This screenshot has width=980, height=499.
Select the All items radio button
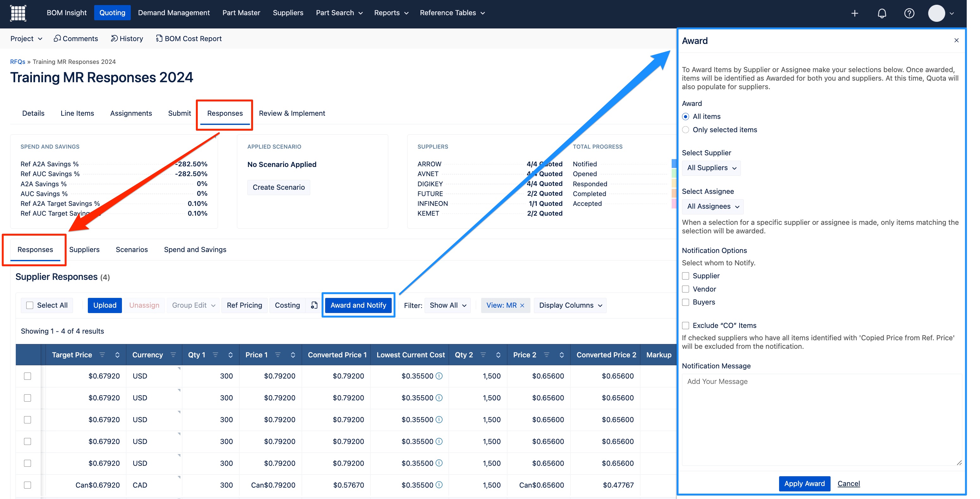pyautogui.click(x=686, y=117)
